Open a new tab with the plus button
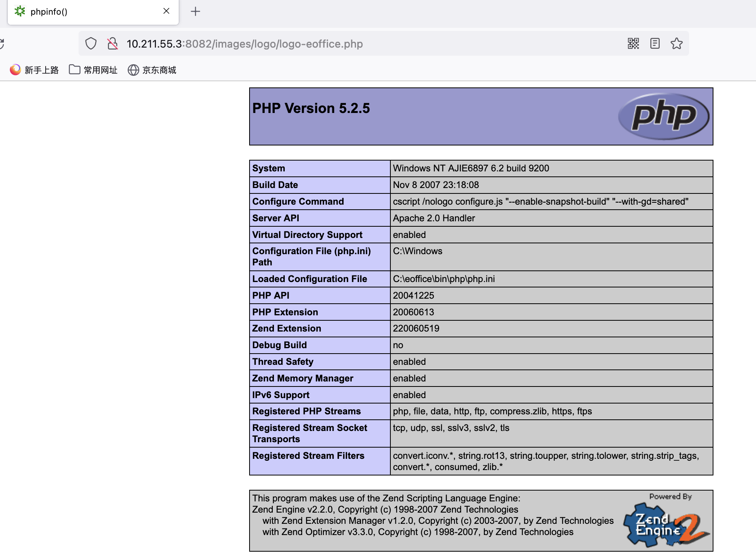The image size is (756, 554). [195, 11]
